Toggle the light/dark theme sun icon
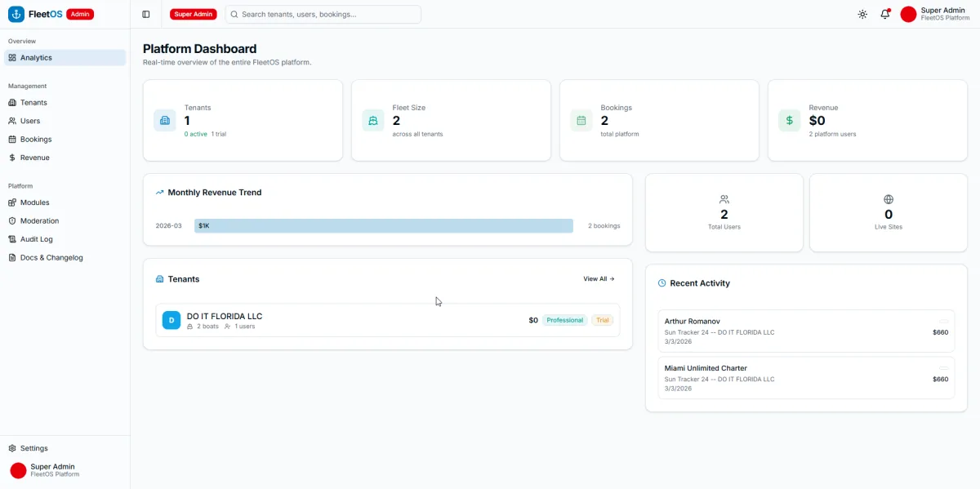 coord(862,14)
